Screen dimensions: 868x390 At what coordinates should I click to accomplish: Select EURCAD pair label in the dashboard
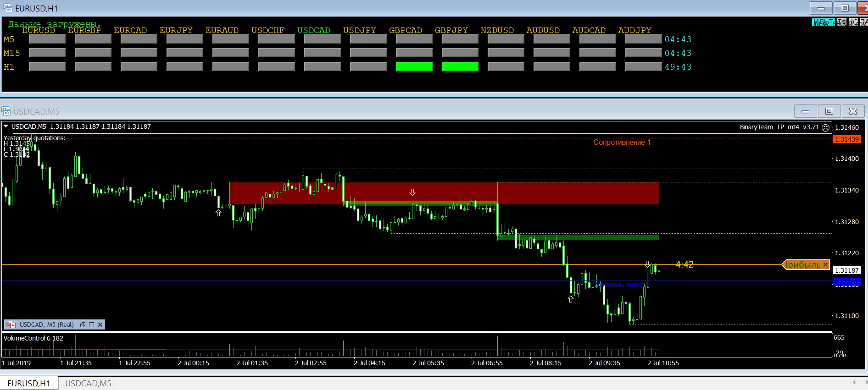point(130,30)
